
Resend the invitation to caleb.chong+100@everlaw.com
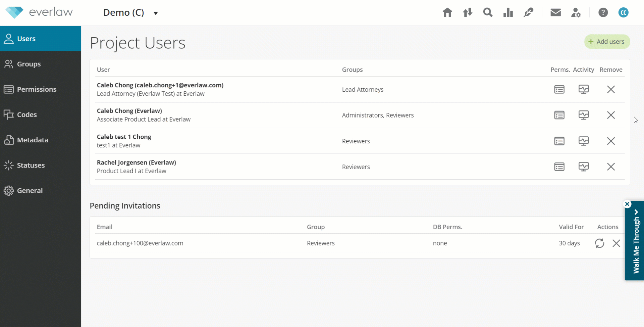600,243
